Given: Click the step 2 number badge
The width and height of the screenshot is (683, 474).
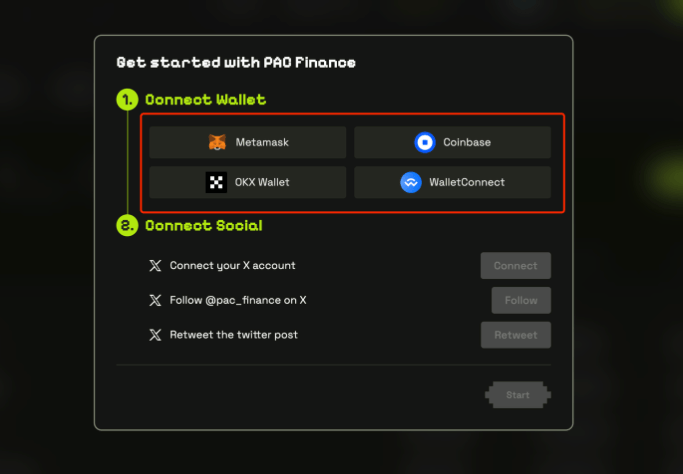Looking at the screenshot, I should pos(127,226).
